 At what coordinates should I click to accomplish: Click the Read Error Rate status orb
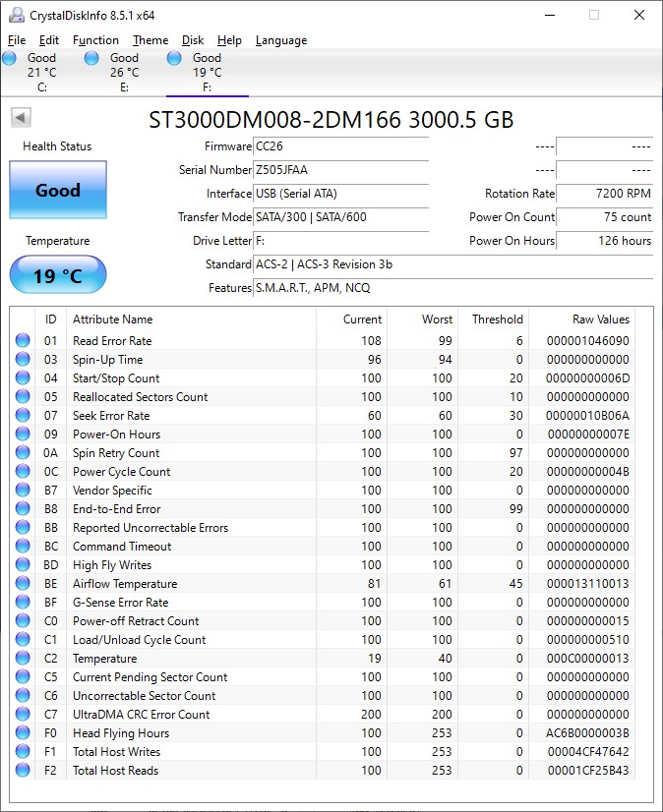click(x=23, y=341)
